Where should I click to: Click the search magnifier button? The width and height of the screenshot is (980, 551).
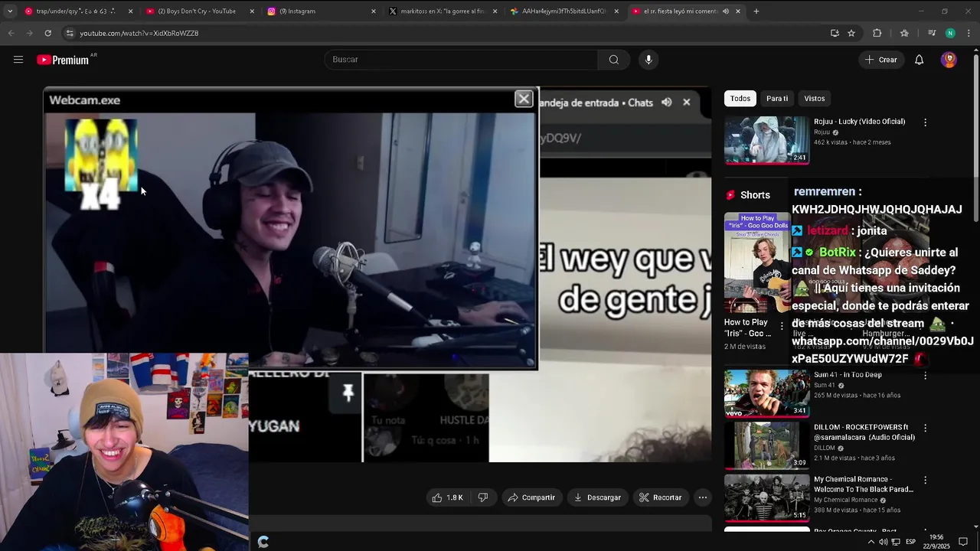(614, 60)
